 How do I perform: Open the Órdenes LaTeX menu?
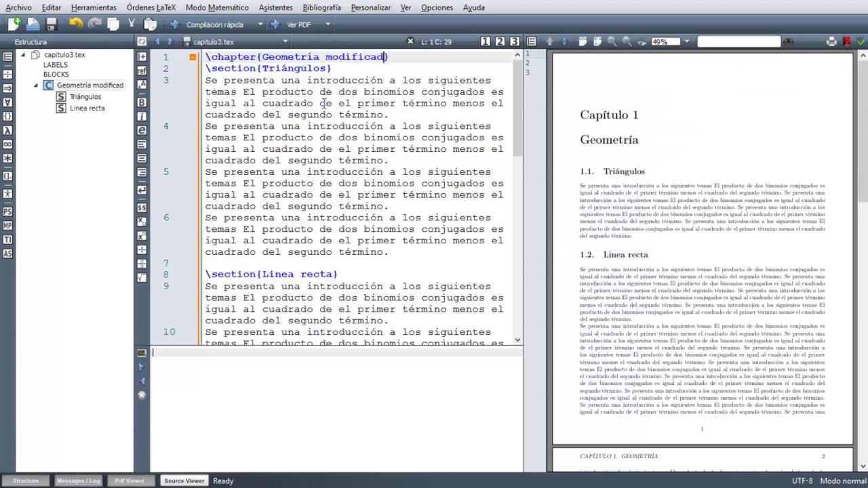(x=151, y=7)
